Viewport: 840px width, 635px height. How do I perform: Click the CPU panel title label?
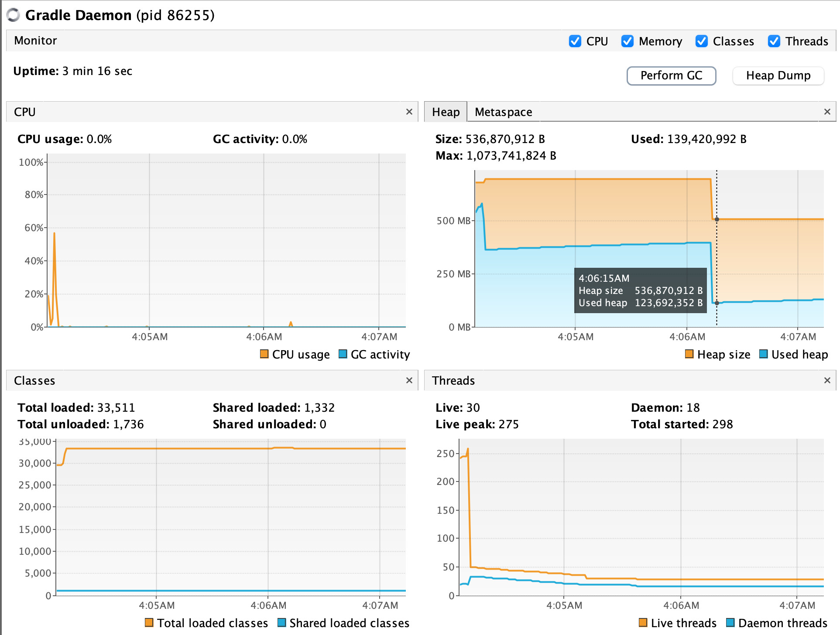(x=24, y=112)
